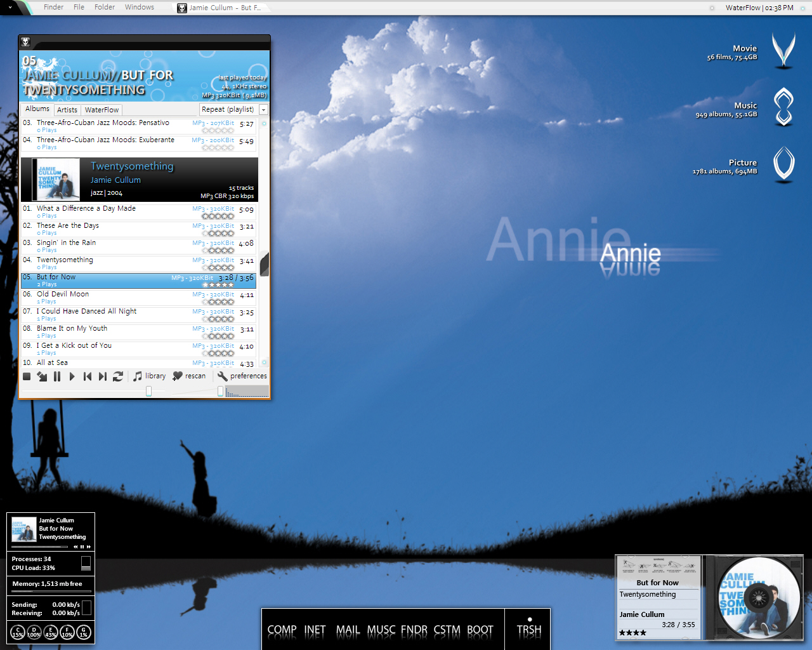
Task: Click the C drive usage circle
Action: (18, 632)
